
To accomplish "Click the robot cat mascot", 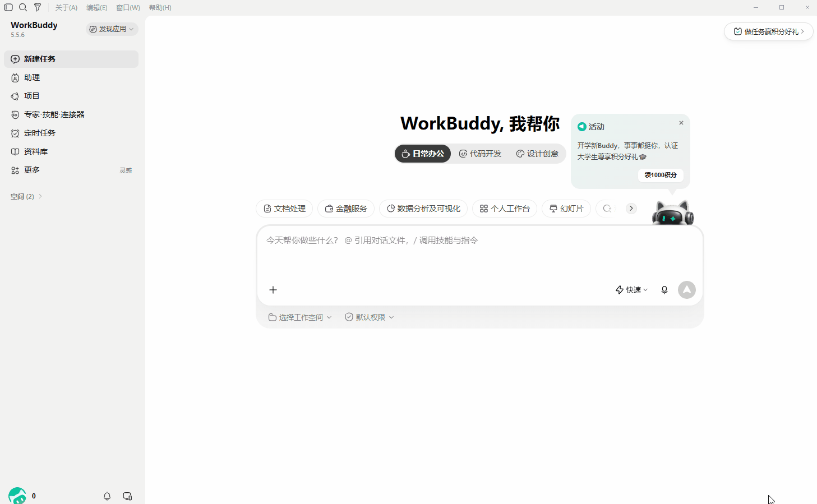I will (673, 212).
